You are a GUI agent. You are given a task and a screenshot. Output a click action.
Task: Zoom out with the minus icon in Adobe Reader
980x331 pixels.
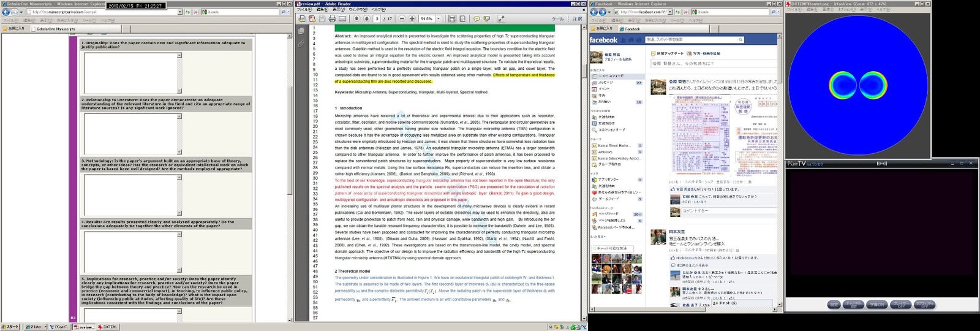coord(402,19)
